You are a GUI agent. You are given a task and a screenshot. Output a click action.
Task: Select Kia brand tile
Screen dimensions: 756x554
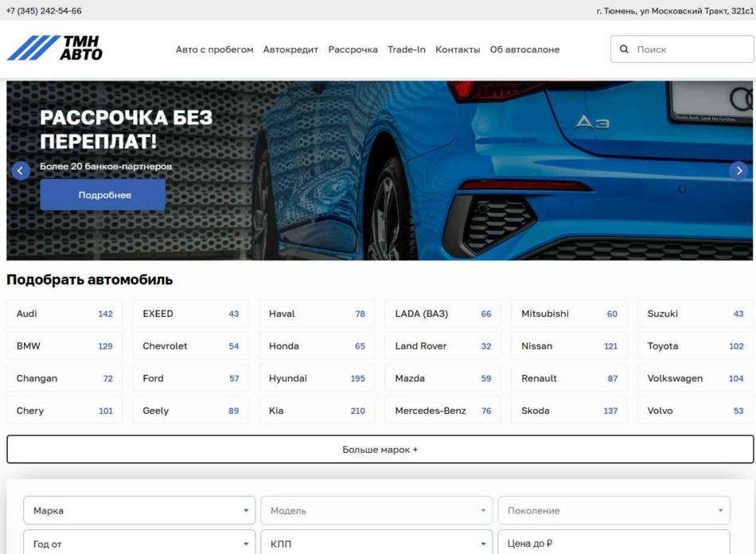317,410
